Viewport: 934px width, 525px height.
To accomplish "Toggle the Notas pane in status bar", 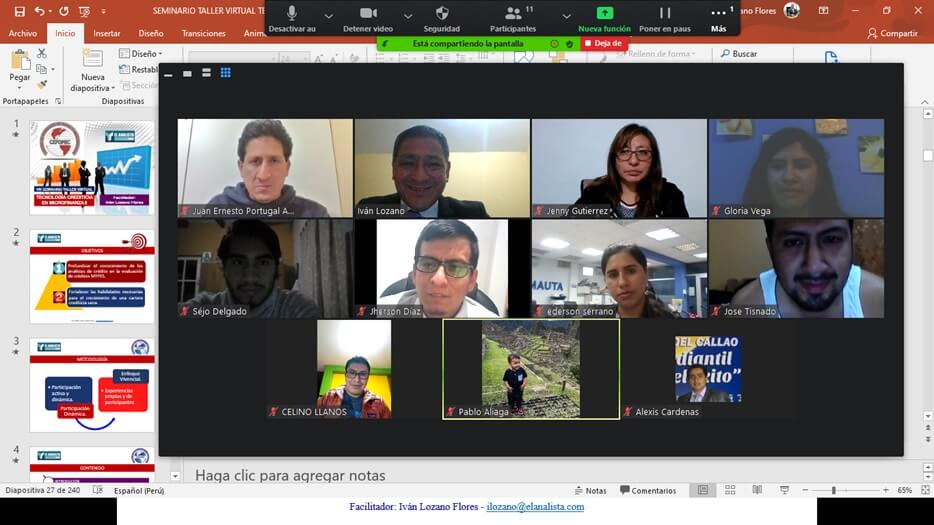I will click(x=589, y=491).
